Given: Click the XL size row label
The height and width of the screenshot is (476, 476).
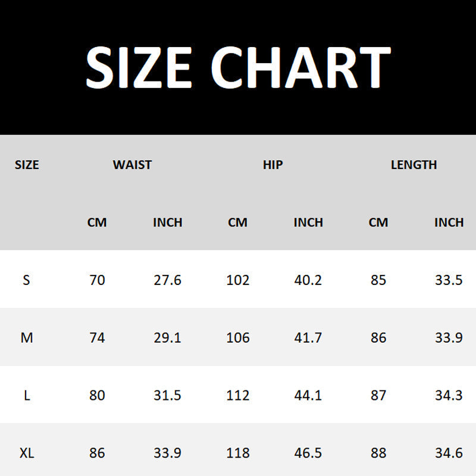Looking at the screenshot, I should [x=27, y=453].
